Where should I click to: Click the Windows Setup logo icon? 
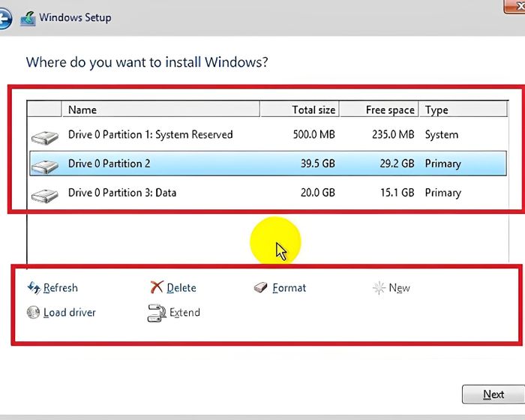[x=28, y=19]
